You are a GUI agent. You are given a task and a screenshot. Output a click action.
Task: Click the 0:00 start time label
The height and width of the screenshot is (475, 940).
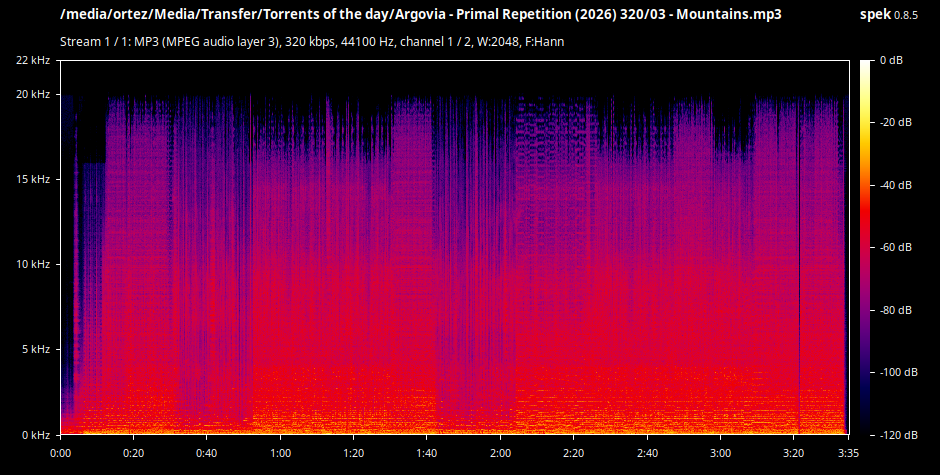pos(61,453)
